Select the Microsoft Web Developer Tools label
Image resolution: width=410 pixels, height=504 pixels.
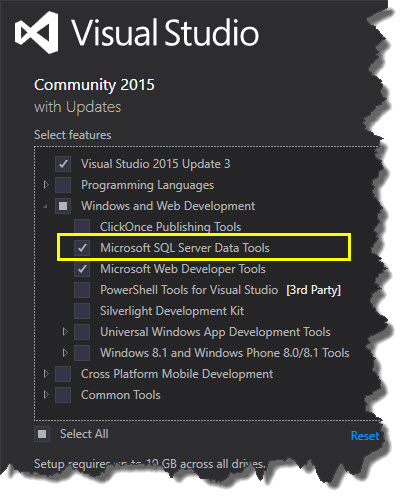[x=183, y=269]
